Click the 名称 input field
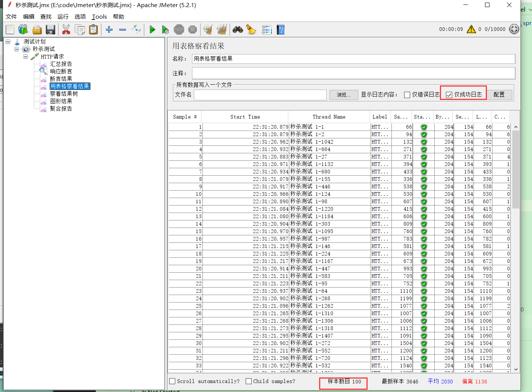The height and width of the screenshot is (392, 532). coord(353,59)
